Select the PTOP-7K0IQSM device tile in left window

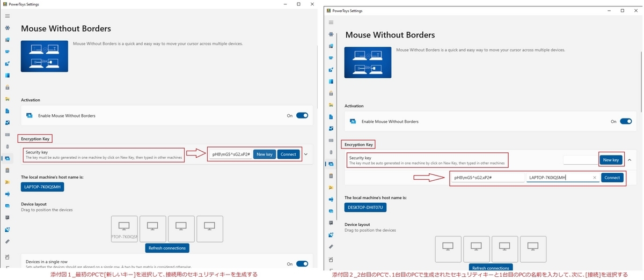pos(125,229)
